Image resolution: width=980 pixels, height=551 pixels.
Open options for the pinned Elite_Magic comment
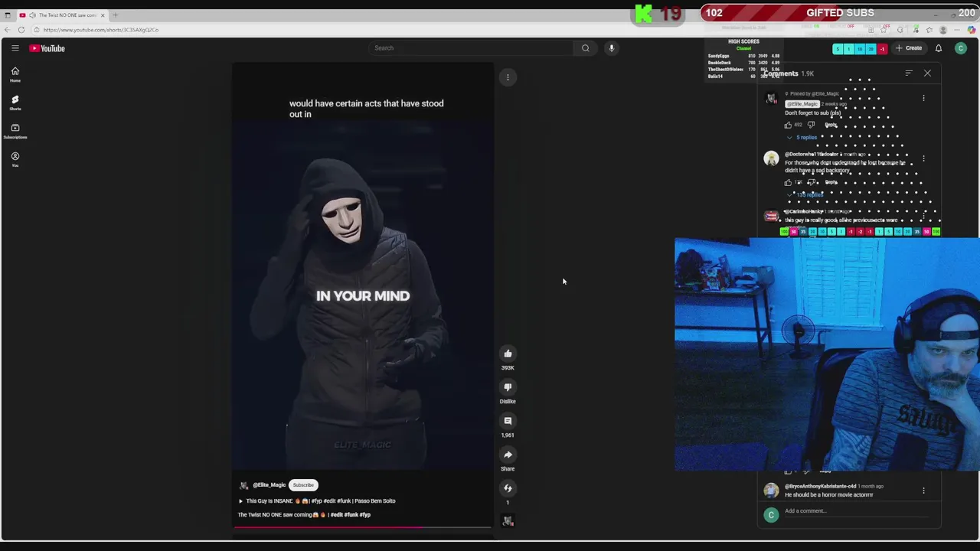(x=923, y=98)
